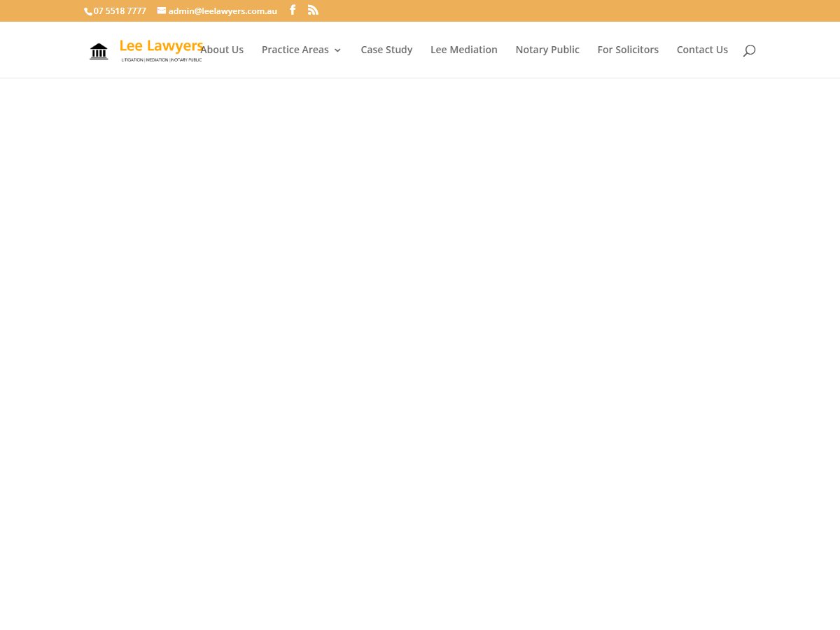Click the Lee Lawyers logo text
840x630 pixels.
tap(161, 47)
